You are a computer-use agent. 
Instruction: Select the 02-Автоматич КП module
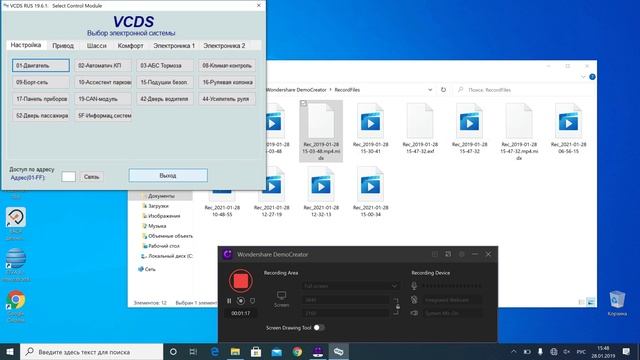(x=103, y=65)
